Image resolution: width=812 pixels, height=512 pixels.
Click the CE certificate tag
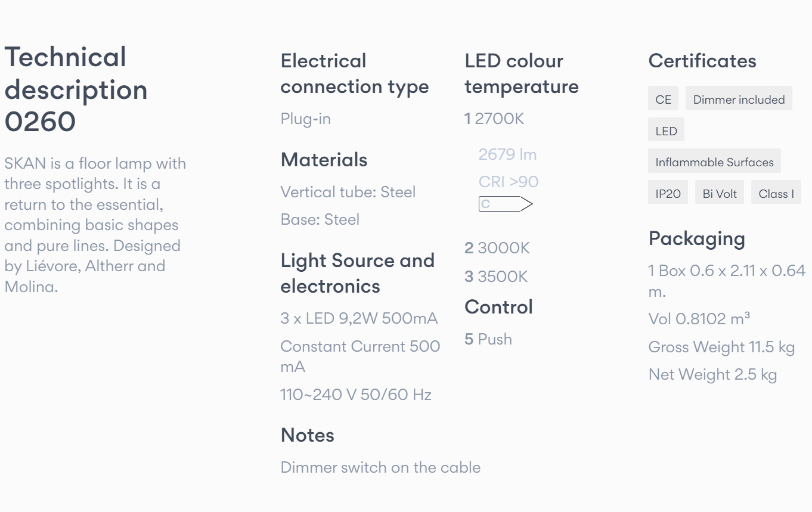(663, 100)
